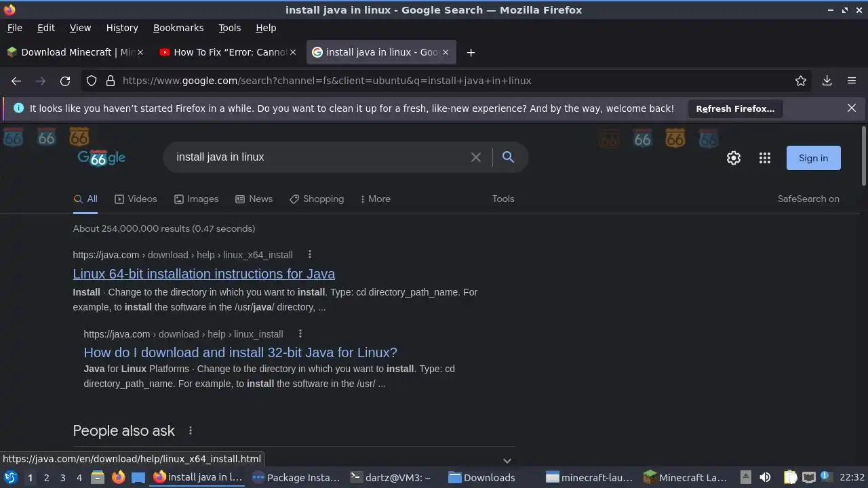Open the Google apps grid
Viewport: 868px width, 488px height.
click(x=765, y=158)
